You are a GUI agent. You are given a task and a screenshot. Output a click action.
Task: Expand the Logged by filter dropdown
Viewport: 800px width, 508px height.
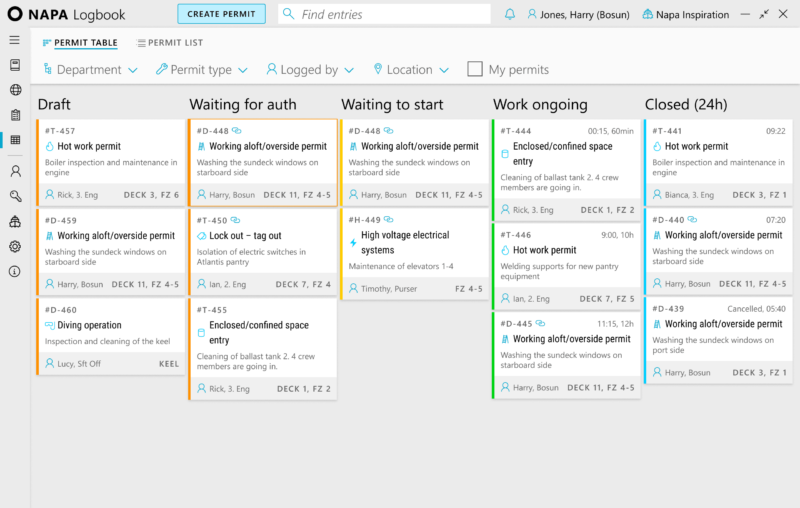tap(310, 69)
